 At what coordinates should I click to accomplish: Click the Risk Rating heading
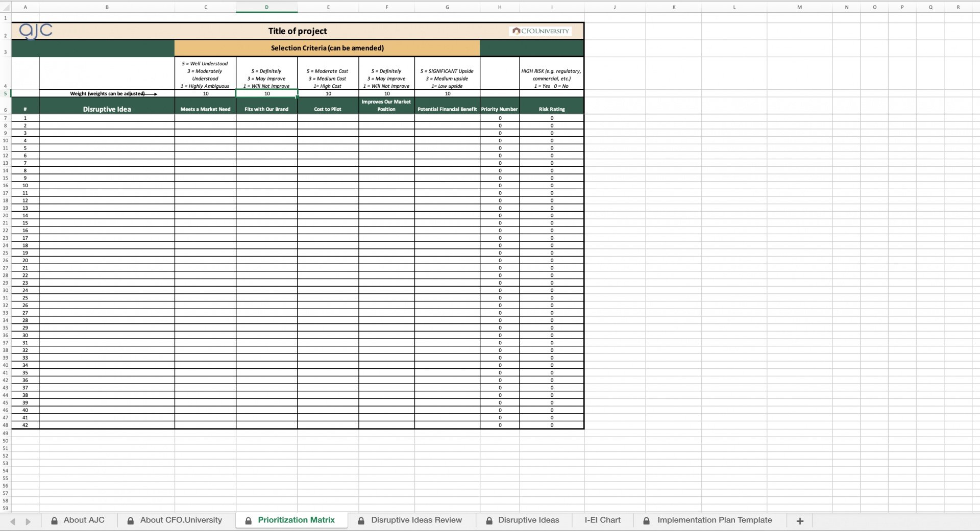552,106
